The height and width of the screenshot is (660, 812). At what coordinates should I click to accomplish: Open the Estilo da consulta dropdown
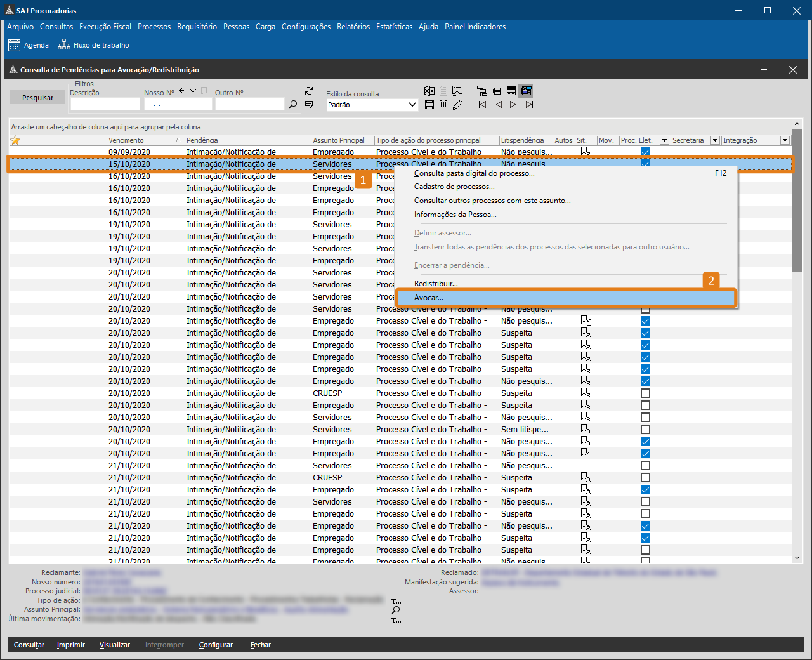(412, 105)
